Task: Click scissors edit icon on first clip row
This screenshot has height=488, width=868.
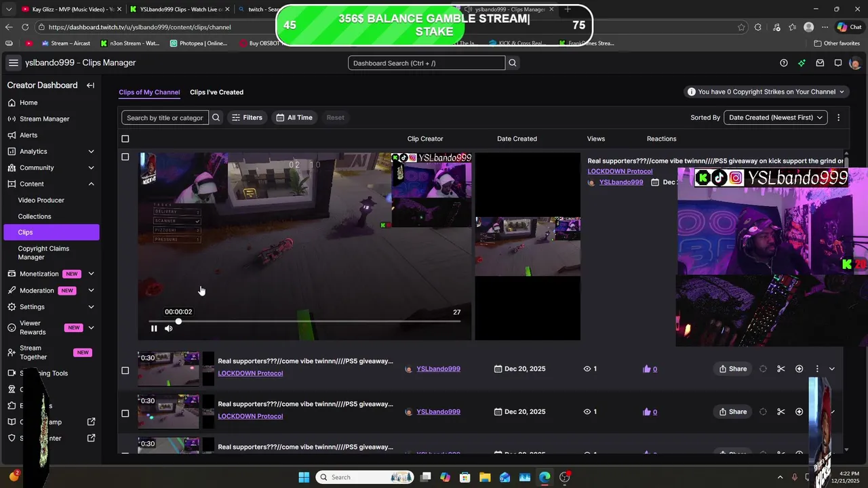Action: pyautogui.click(x=781, y=369)
